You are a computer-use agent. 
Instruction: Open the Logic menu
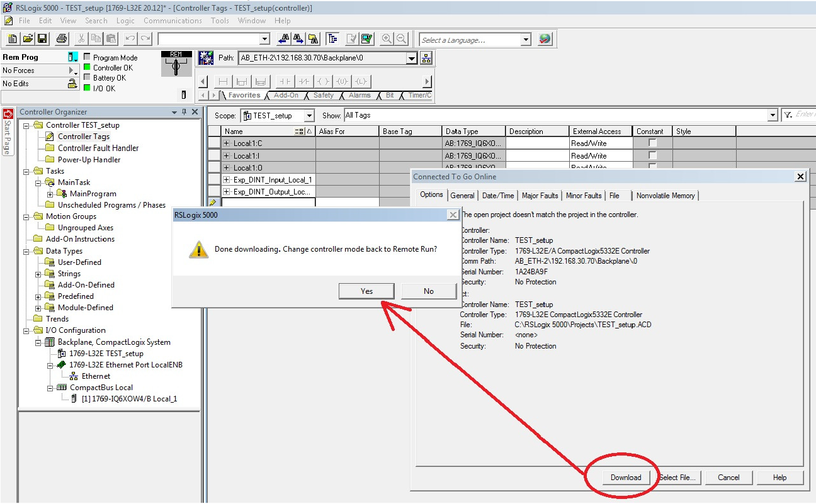click(x=125, y=21)
